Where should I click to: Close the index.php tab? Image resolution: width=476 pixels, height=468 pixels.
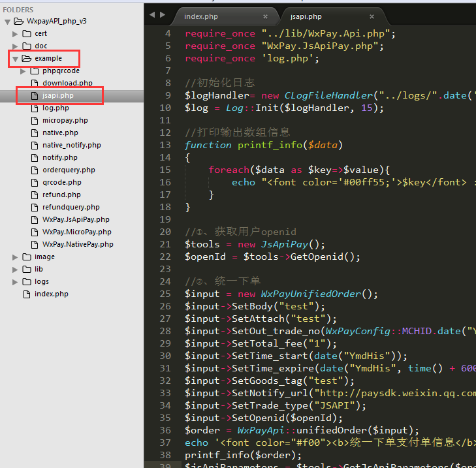point(265,17)
